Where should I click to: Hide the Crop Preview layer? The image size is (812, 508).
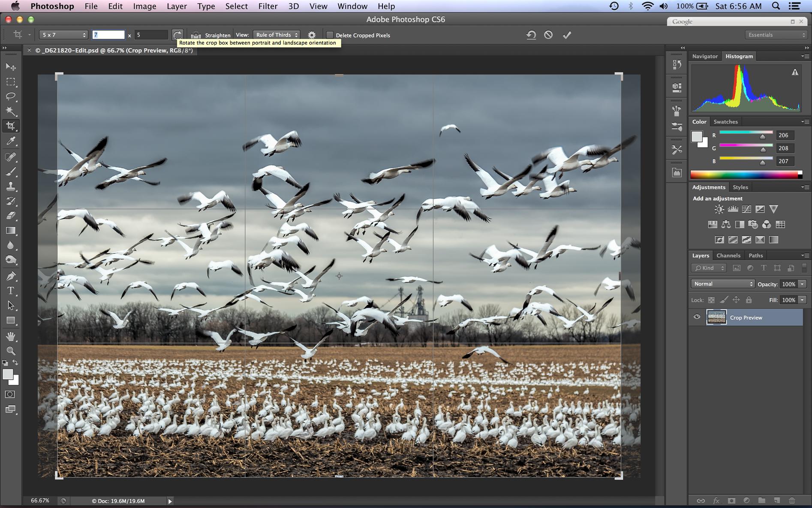click(697, 317)
